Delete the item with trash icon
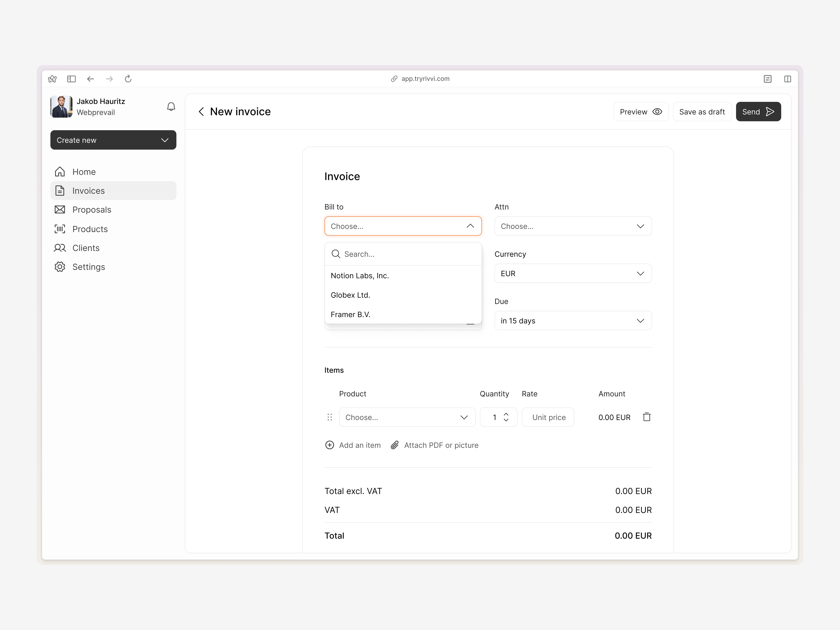 coord(647,417)
